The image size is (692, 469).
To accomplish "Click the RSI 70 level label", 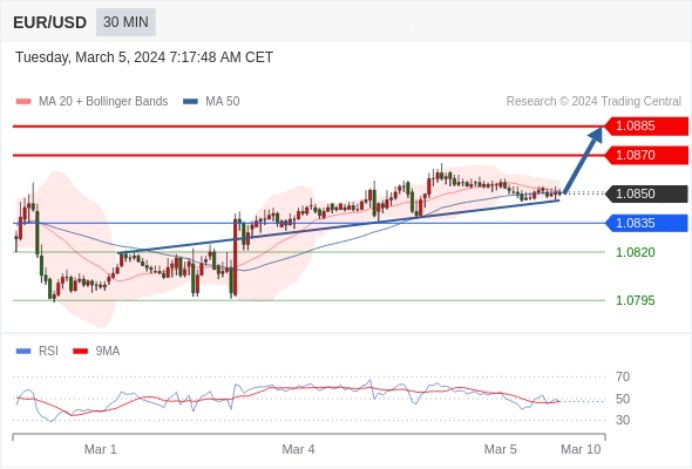I will 623,377.
